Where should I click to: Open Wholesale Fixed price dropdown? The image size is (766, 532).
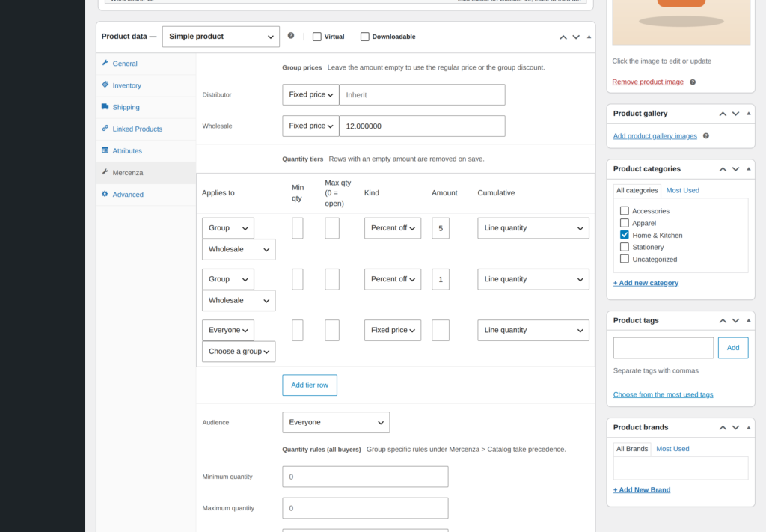pos(310,126)
